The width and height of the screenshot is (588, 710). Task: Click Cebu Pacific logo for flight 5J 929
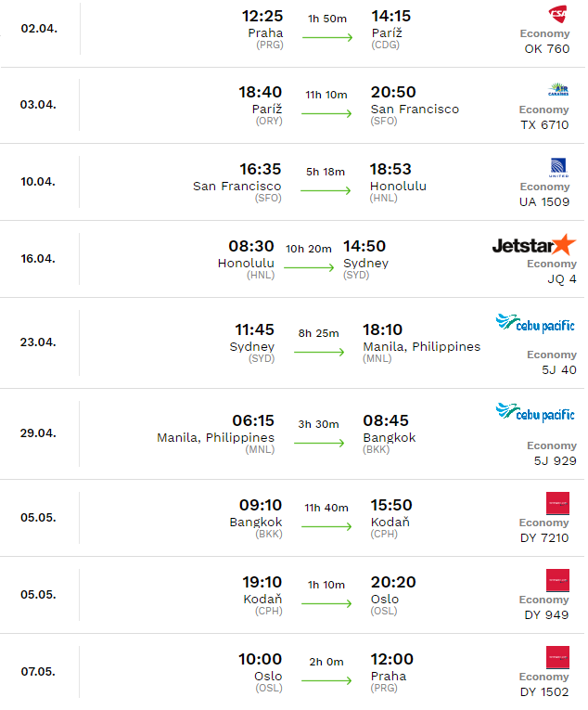(535, 412)
